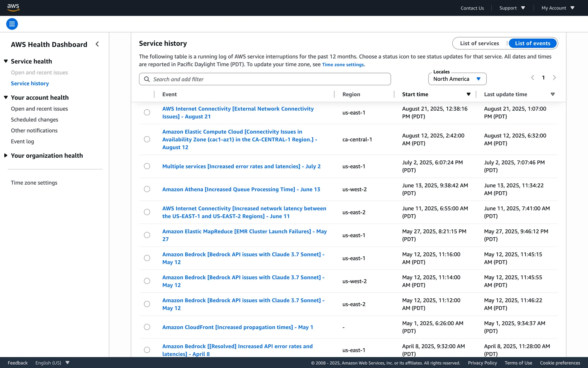
Task: Sort by Last update time arrow
Action: 552,94
